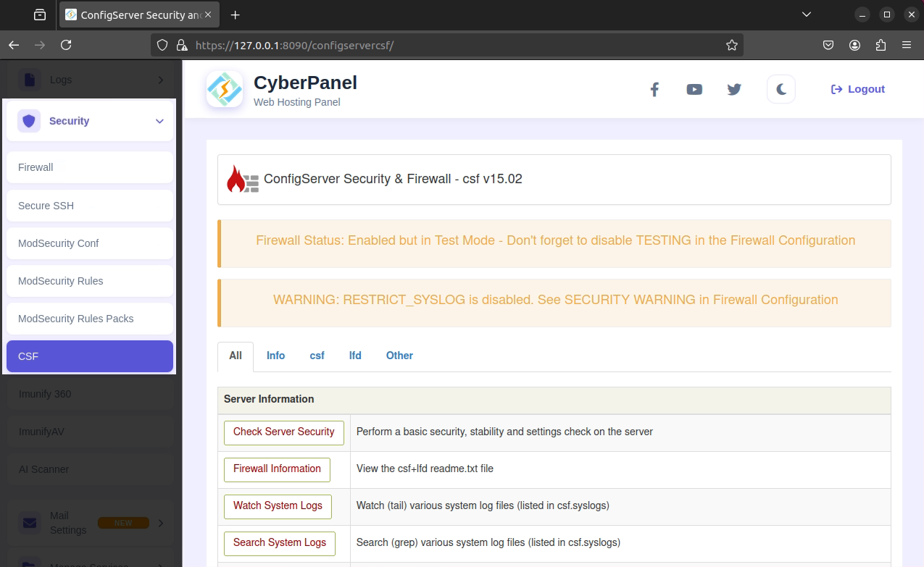Image resolution: width=924 pixels, height=567 pixels.
Task: Click the Check Server Security button
Action: pyautogui.click(x=283, y=432)
